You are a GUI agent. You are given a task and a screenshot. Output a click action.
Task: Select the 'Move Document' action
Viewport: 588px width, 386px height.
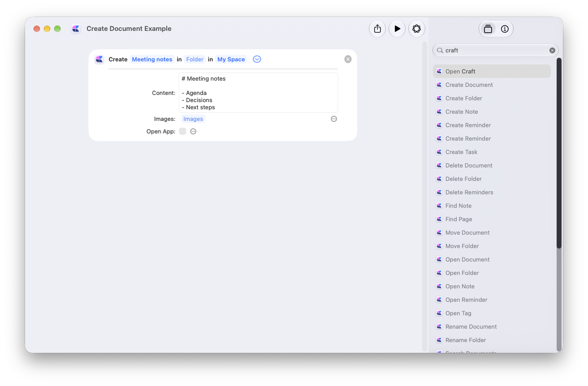(492, 232)
